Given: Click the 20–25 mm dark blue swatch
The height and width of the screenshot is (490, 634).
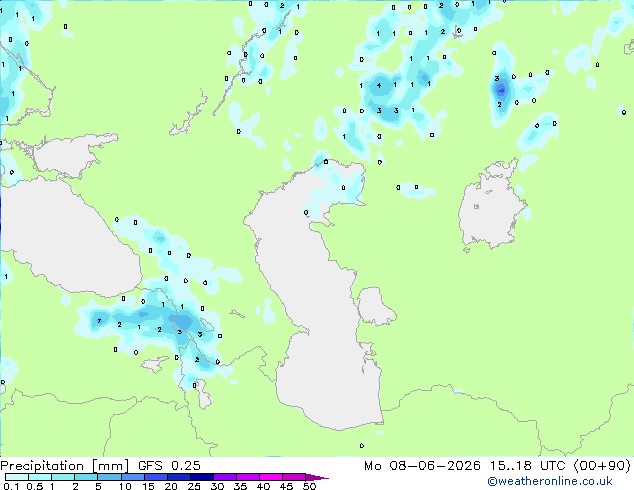Looking at the screenshot, I should tap(178, 477).
